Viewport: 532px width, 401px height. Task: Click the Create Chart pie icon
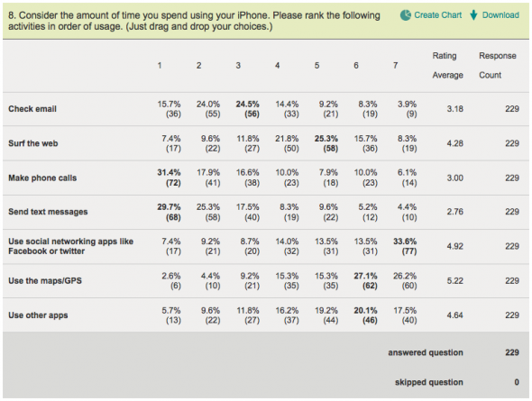406,15
